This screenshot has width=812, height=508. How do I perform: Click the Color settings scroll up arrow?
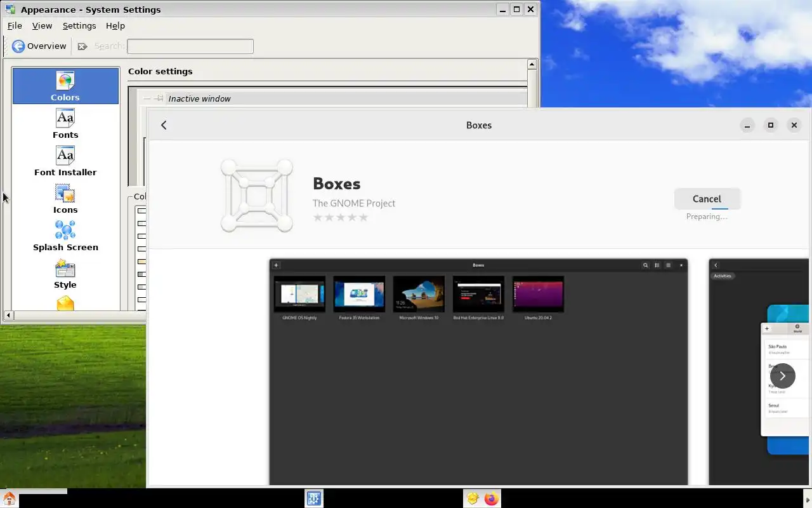532,64
